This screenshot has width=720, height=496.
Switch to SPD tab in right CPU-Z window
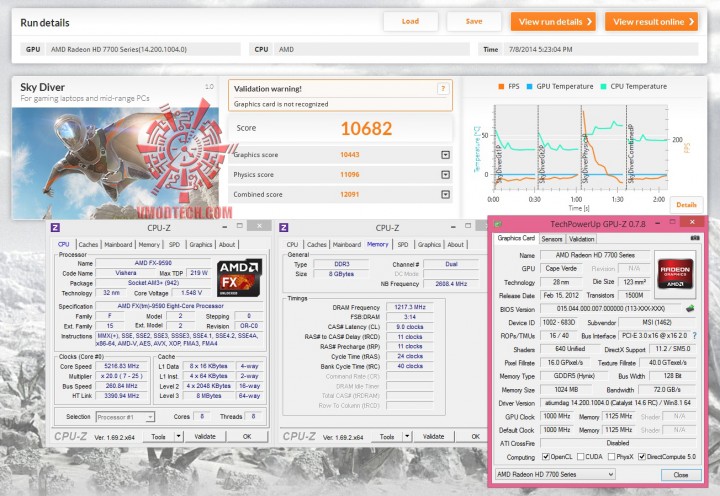pyautogui.click(x=403, y=244)
